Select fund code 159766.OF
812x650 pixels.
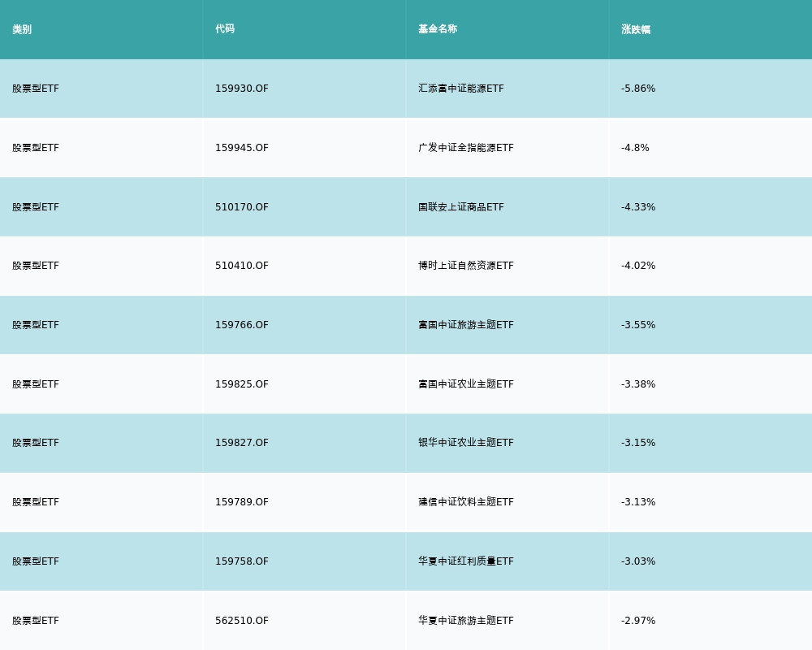(242, 325)
